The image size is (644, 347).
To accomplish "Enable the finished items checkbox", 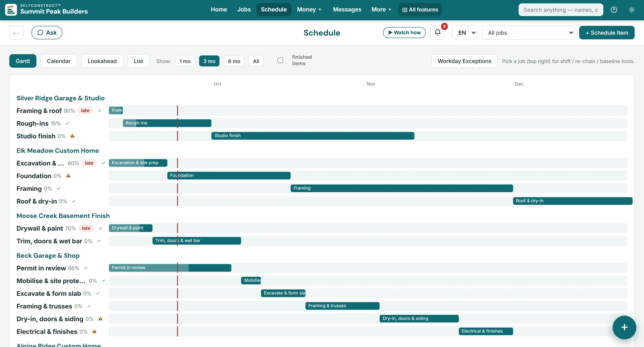I will [280, 60].
